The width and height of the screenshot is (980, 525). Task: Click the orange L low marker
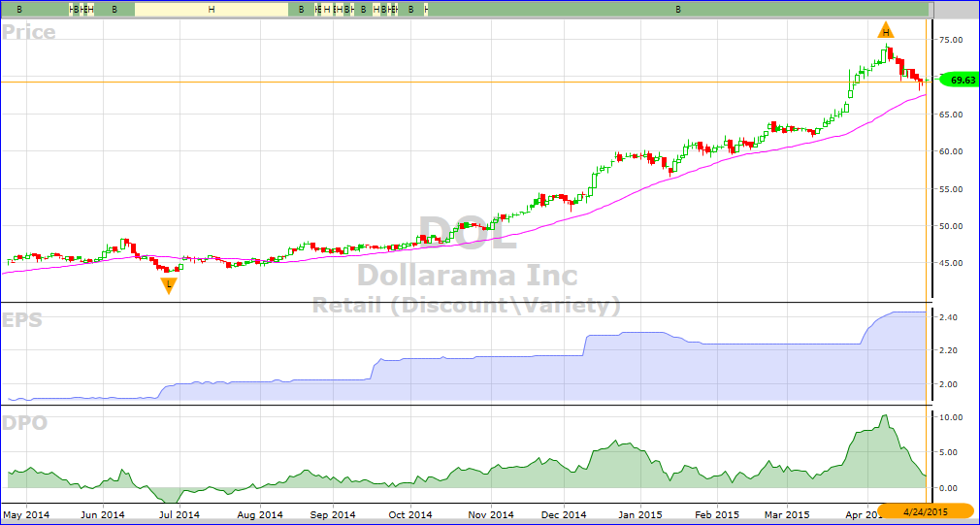[x=168, y=285]
